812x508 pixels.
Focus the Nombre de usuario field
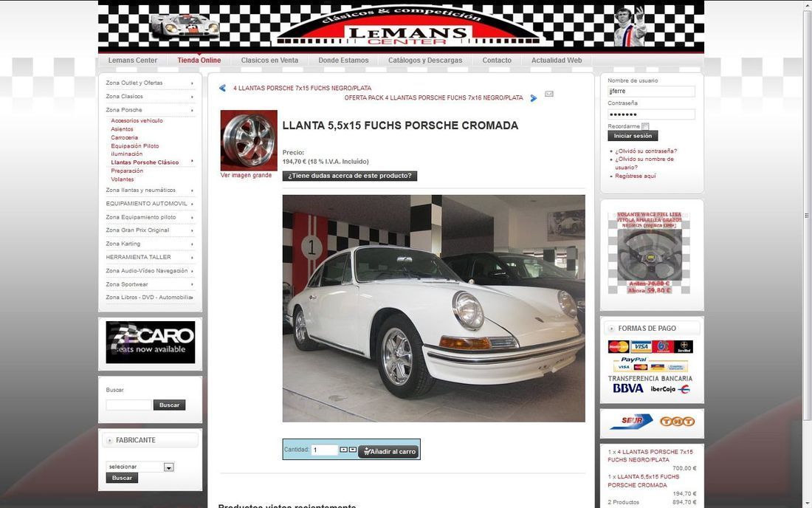tap(651, 91)
